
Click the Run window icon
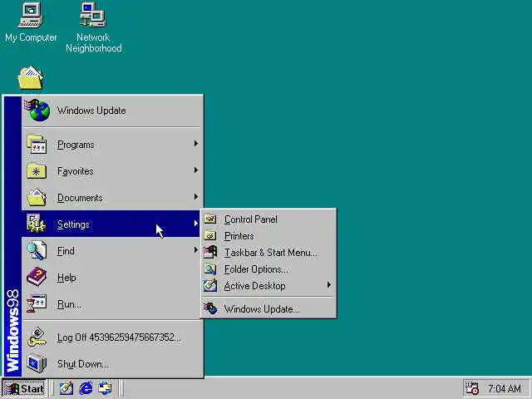[37, 304]
